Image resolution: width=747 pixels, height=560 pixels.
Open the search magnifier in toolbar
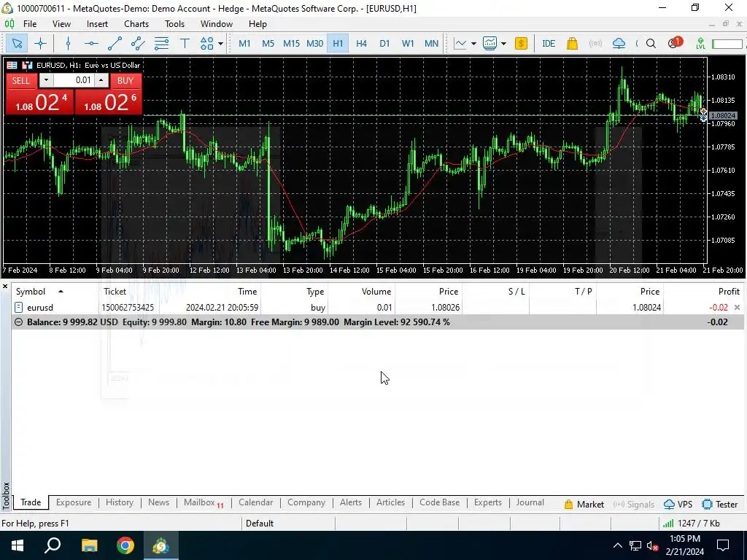[x=651, y=44]
